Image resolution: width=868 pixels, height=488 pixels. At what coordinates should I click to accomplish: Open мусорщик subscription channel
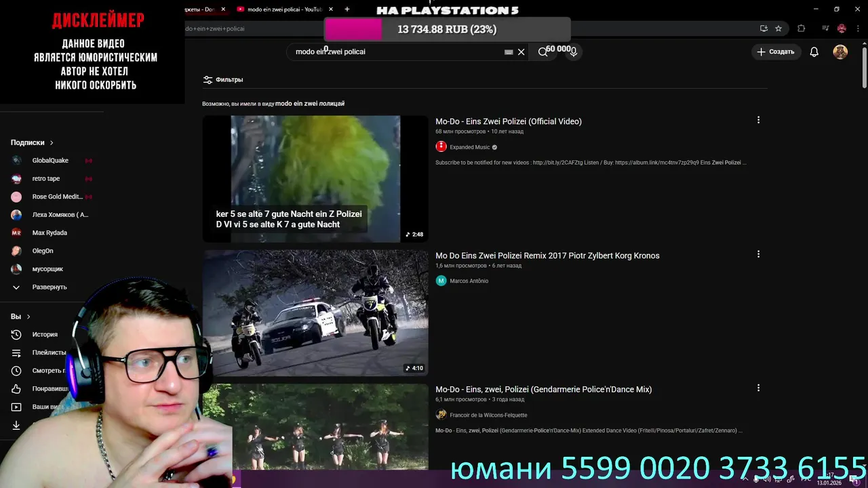coord(47,269)
